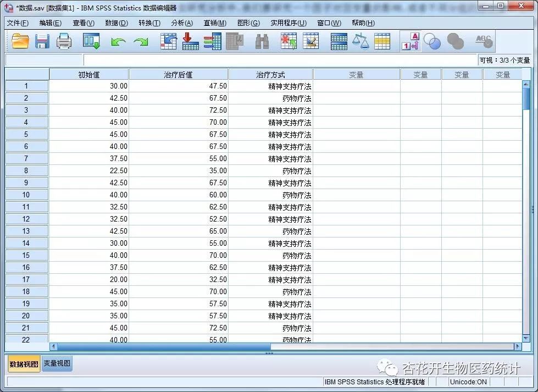Screen dimensions: 538x392
Task: Click the 可视:3/3 个变量 label
Action: coord(504,60)
